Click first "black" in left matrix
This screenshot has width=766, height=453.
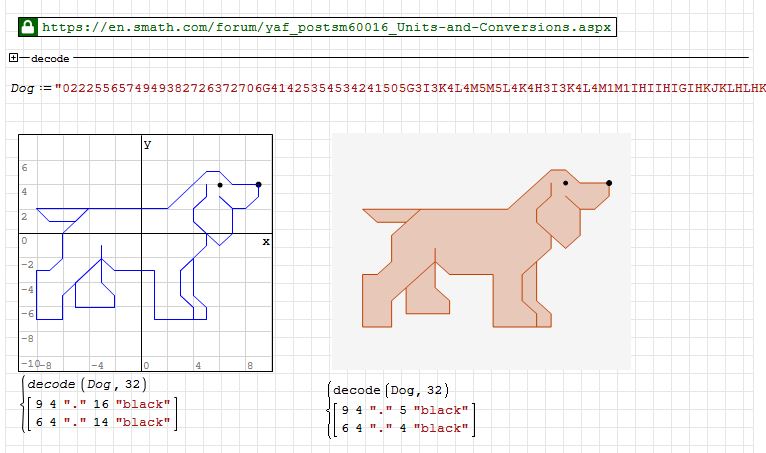click(x=145, y=404)
